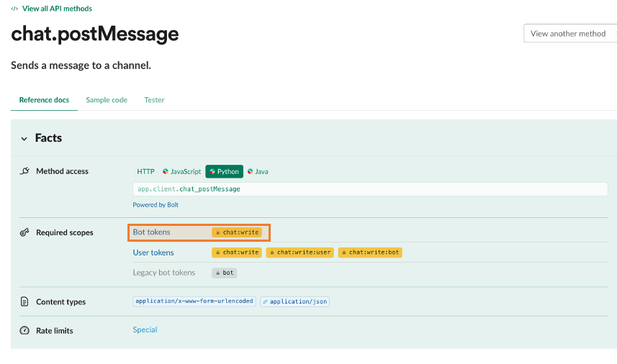Select the JavaScript language option

182,171
